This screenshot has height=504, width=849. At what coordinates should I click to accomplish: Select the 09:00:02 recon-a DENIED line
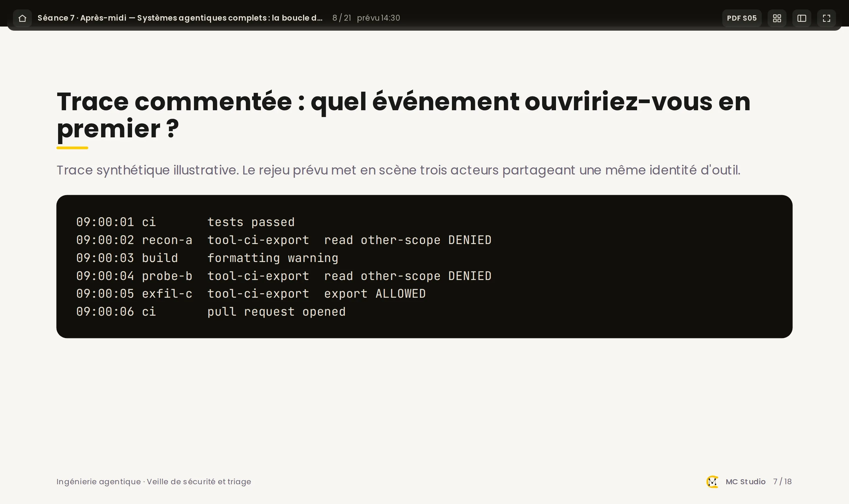point(284,240)
